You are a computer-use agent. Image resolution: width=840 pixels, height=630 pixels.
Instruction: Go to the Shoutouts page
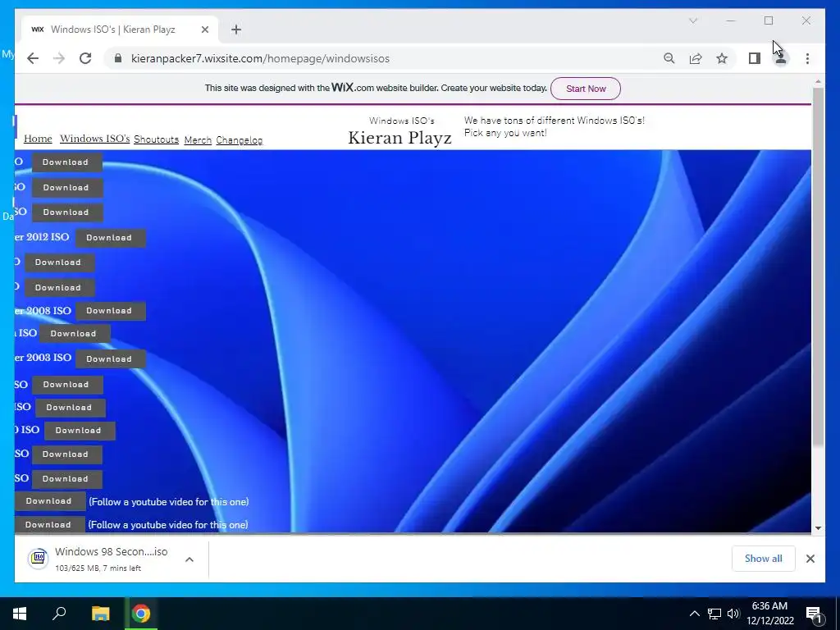[x=156, y=139]
